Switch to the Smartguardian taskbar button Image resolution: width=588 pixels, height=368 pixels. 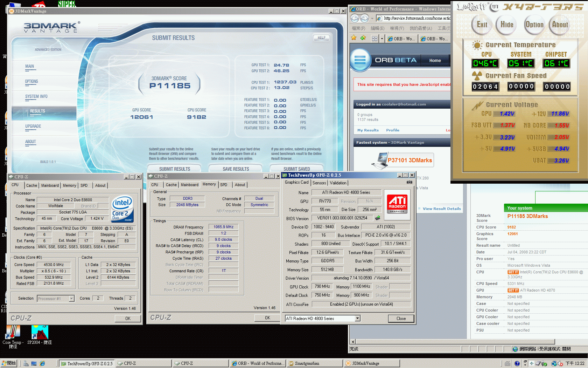tap(314, 363)
